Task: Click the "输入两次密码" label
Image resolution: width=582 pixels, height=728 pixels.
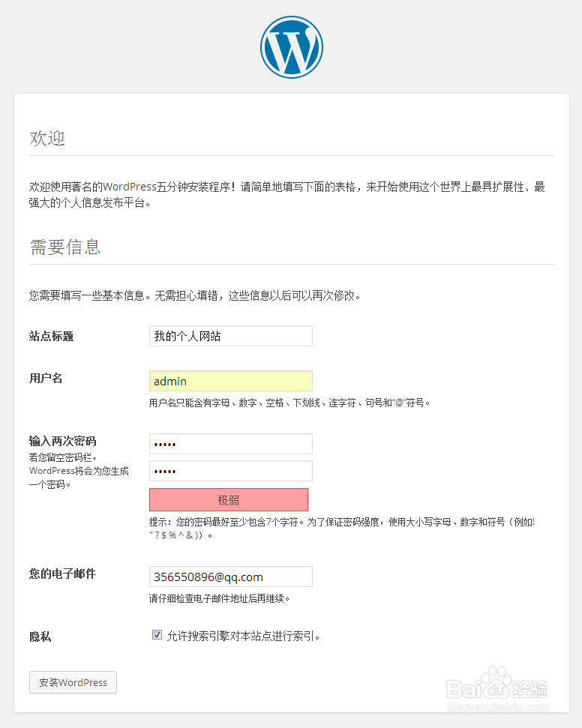Action: coord(62,441)
